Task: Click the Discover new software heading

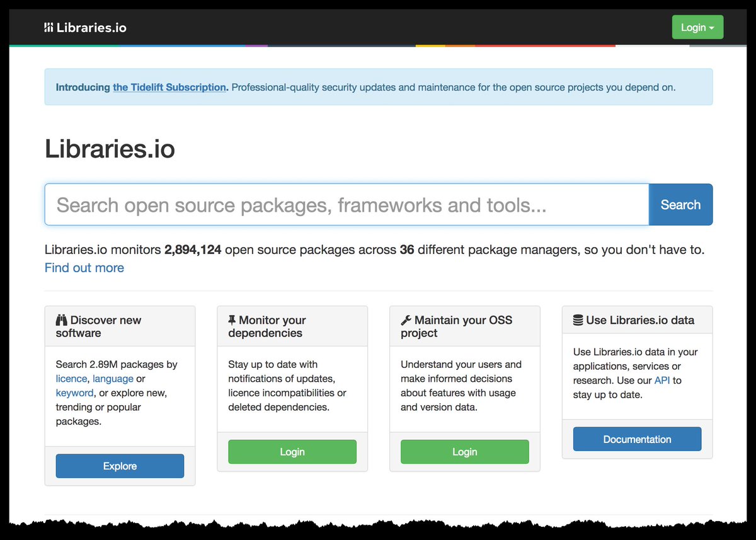Action: pos(98,326)
